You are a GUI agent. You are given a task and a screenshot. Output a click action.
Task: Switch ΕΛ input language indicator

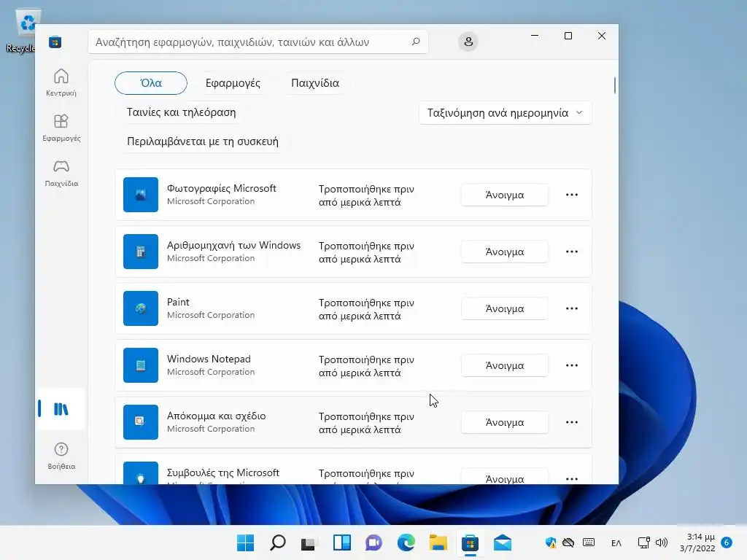tap(616, 542)
